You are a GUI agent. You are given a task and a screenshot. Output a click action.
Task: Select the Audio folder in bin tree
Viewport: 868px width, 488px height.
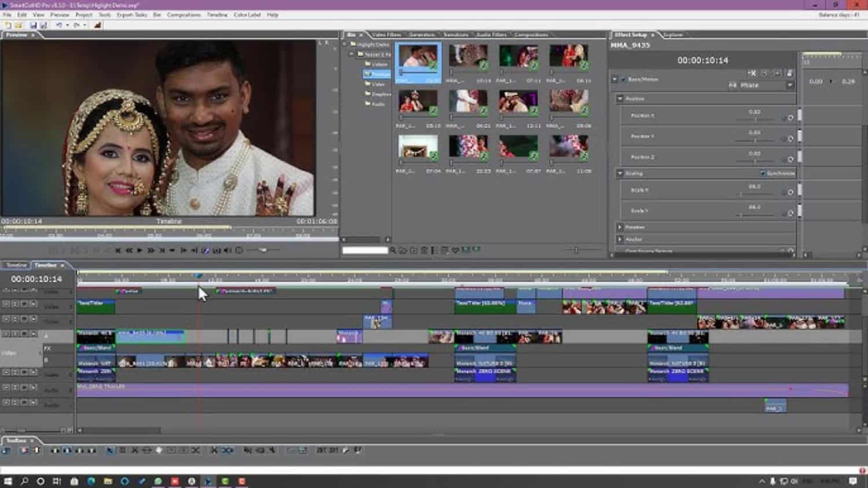[x=376, y=104]
